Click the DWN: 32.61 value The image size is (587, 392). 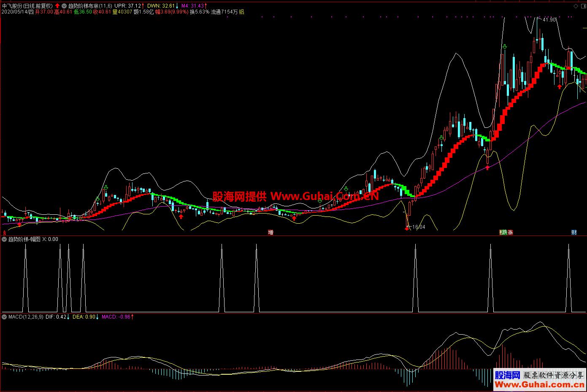click(x=161, y=6)
